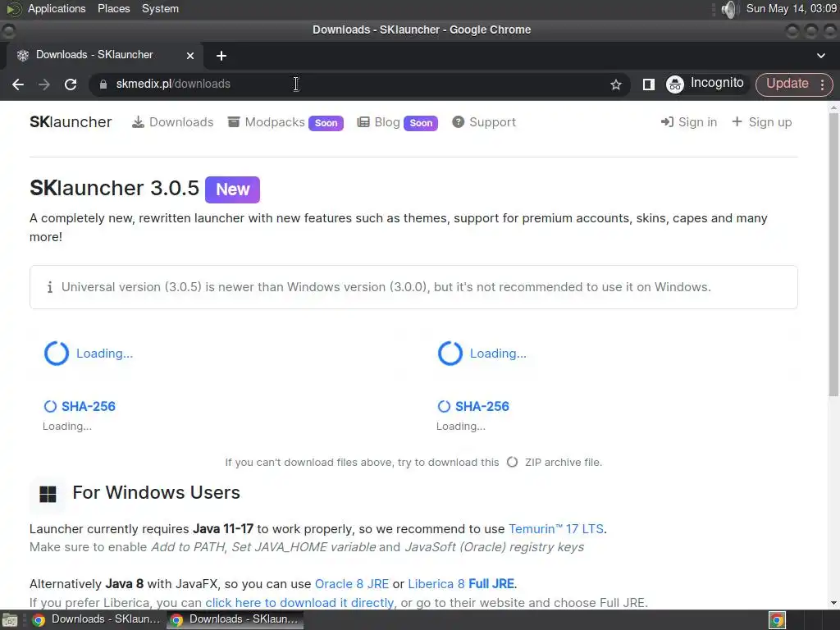The height and width of the screenshot is (630, 840).
Task: Click the Incognito profile icon
Action: coord(674,84)
